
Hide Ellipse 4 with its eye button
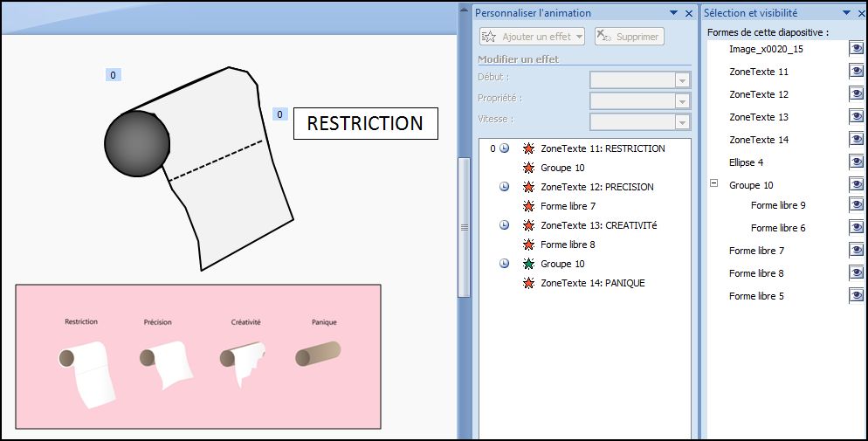pos(856,162)
